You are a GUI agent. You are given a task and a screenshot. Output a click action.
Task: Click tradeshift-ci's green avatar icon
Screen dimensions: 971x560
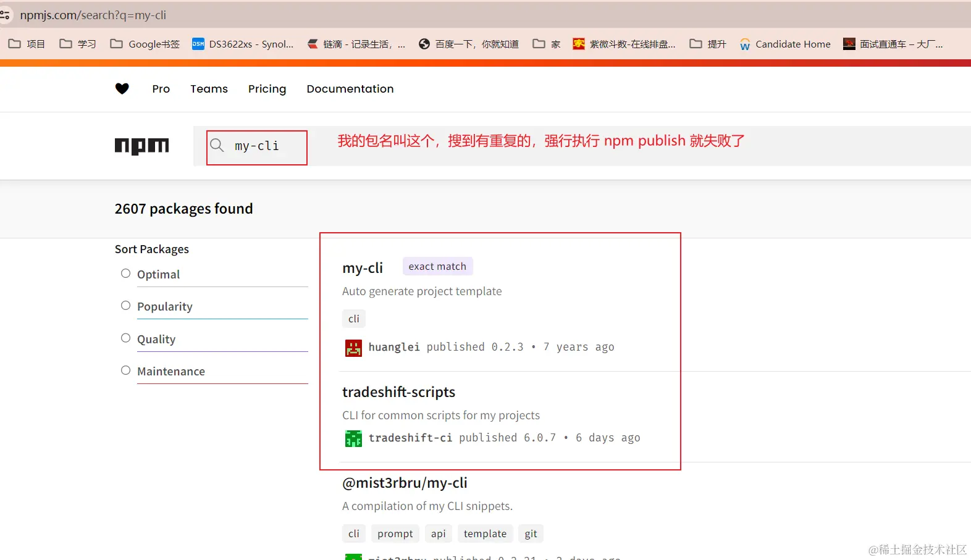[353, 438]
